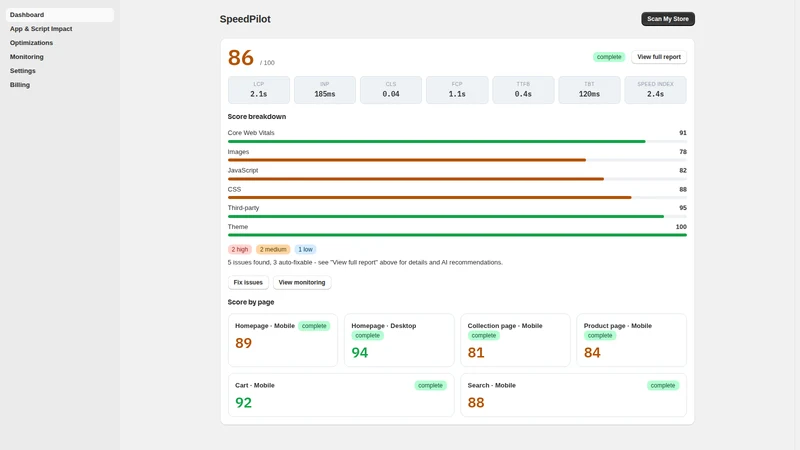The height and width of the screenshot is (450, 800).
Task: Click the 1 low severity badge
Action: click(x=305, y=249)
